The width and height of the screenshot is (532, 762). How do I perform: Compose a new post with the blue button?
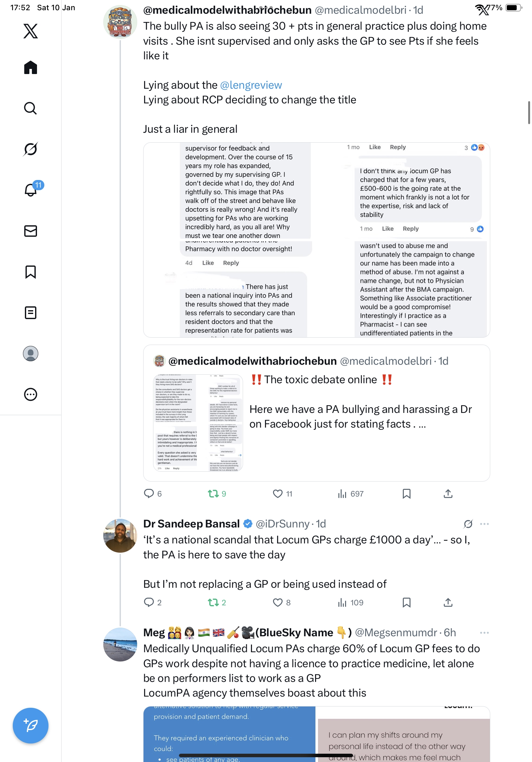point(31,726)
